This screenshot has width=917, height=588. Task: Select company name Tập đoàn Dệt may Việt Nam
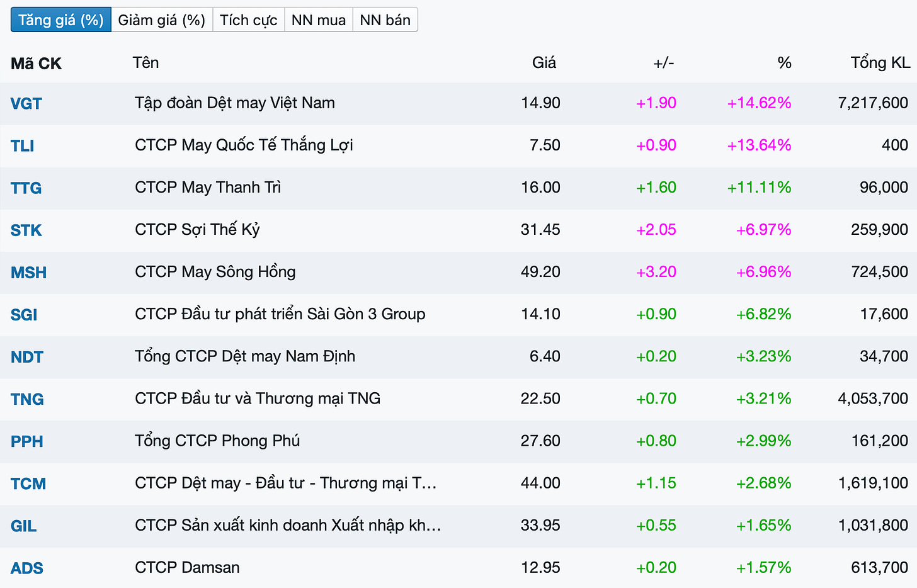pos(235,103)
